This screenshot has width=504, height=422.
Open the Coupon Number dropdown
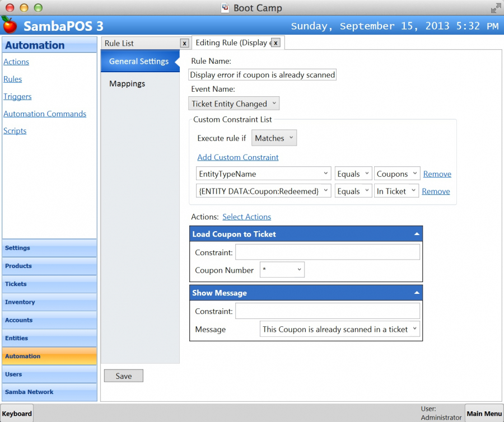[x=282, y=270]
